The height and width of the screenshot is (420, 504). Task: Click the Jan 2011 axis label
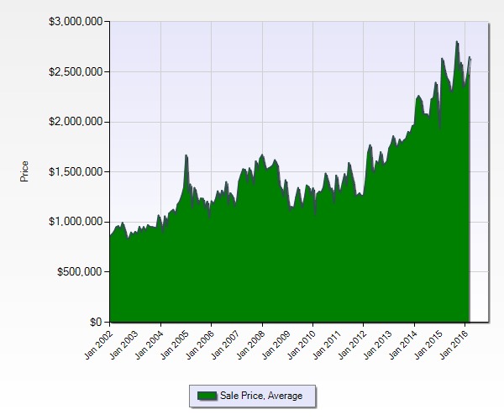pyautogui.click(x=328, y=344)
